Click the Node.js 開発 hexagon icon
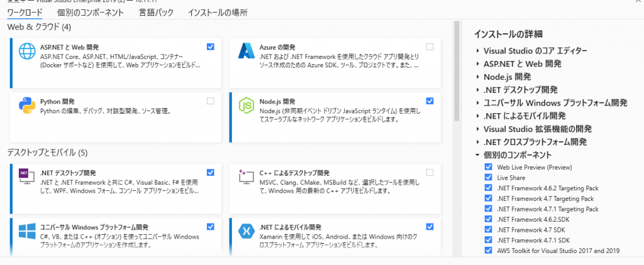Viewport: 644px width, 265px height. (x=247, y=105)
